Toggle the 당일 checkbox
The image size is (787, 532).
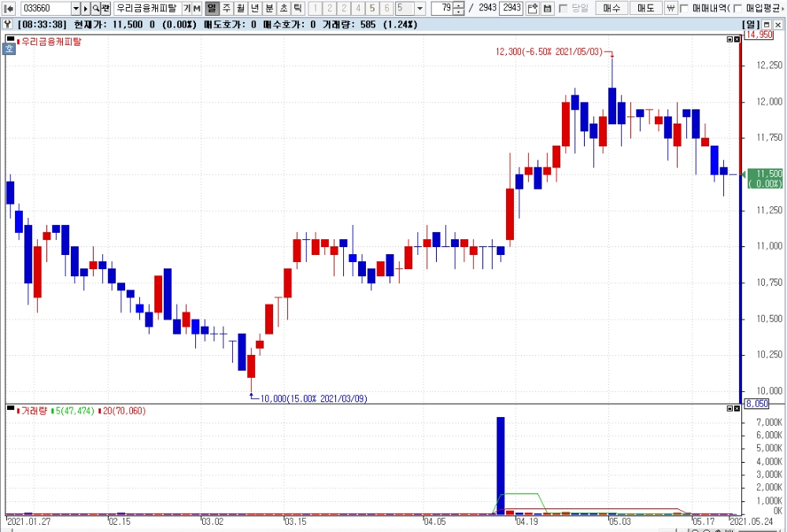[x=563, y=8]
